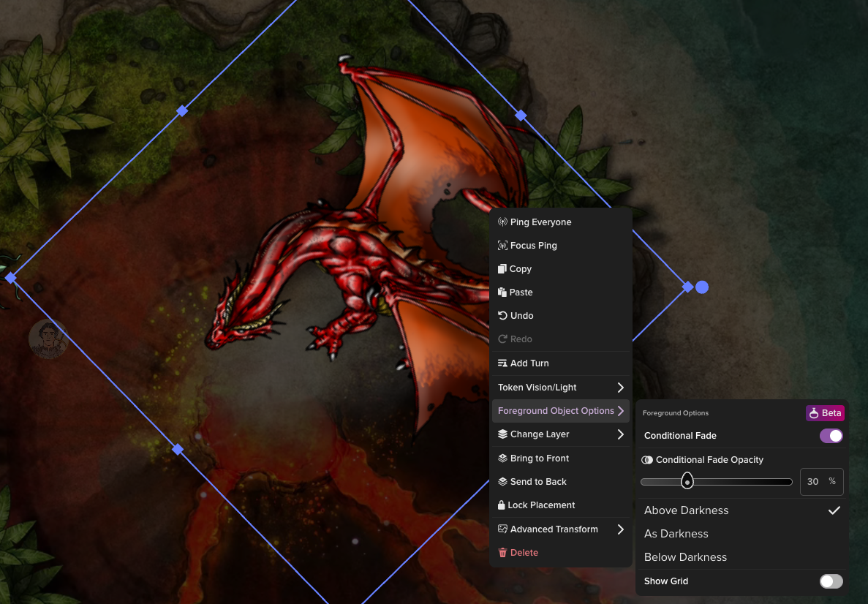Select the As Darkness option
This screenshot has width=868, height=604.
tap(676, 534)
